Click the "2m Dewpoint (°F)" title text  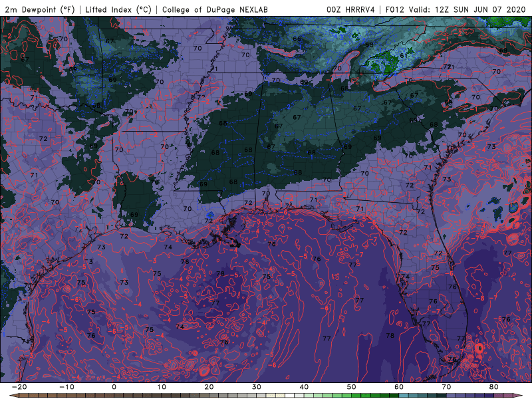point(40,10)
